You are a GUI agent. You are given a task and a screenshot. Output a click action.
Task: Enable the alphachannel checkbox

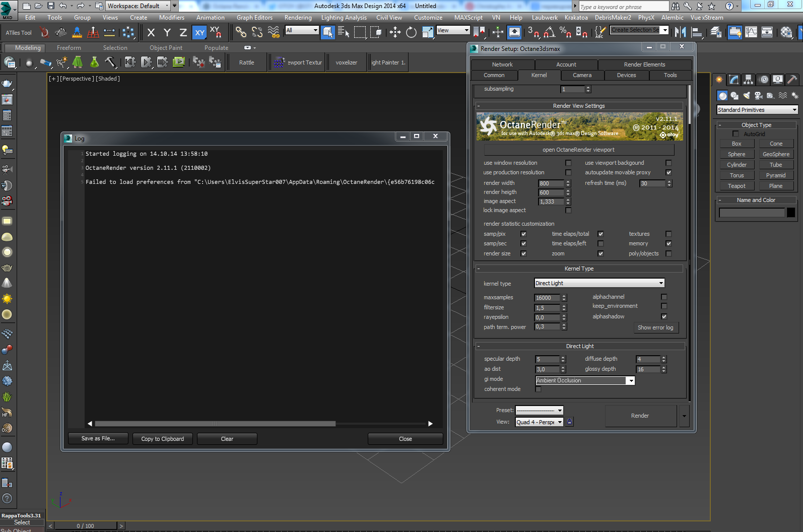tap(664, 297)
